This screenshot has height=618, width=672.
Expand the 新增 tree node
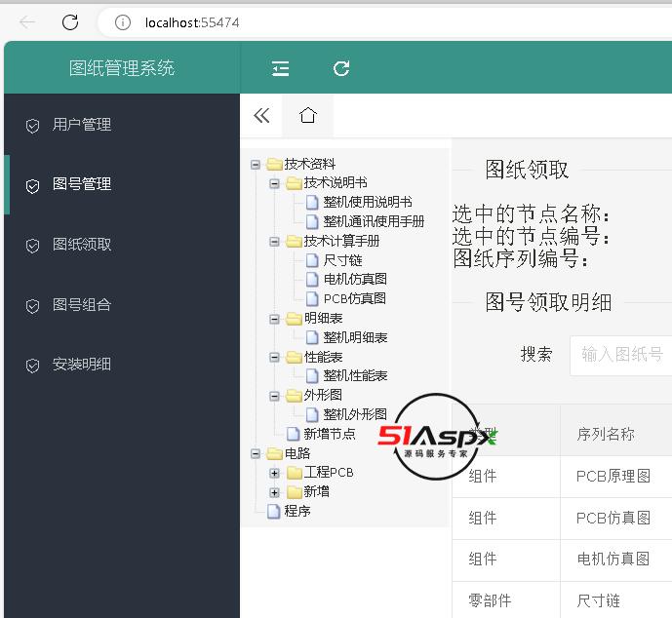(274, 492)
